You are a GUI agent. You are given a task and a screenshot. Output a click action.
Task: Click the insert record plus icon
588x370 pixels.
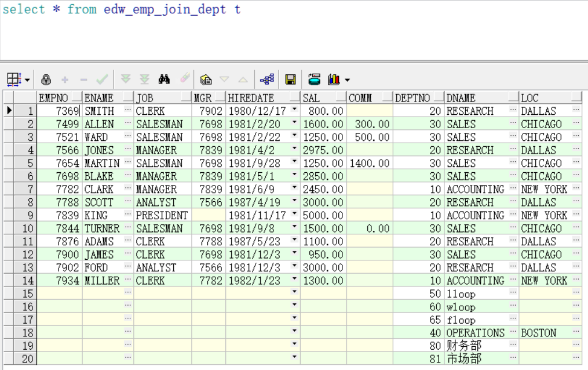tap(65, 79)
